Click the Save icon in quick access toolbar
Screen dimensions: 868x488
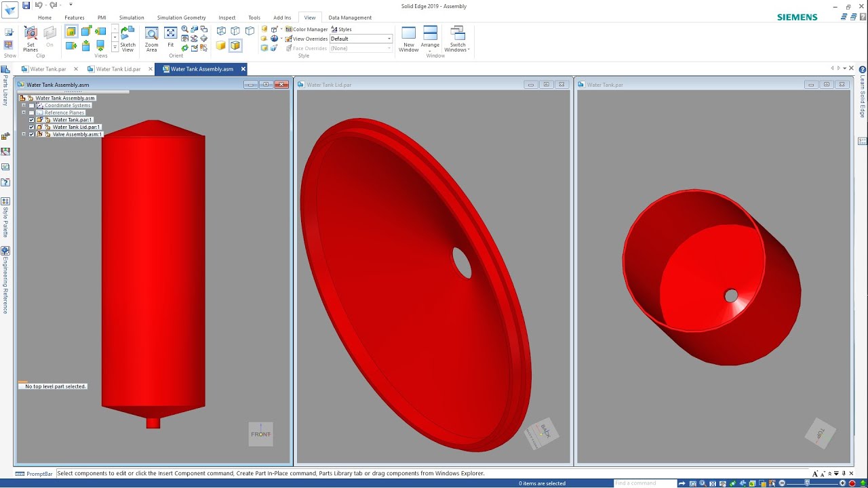pos(26,5)
